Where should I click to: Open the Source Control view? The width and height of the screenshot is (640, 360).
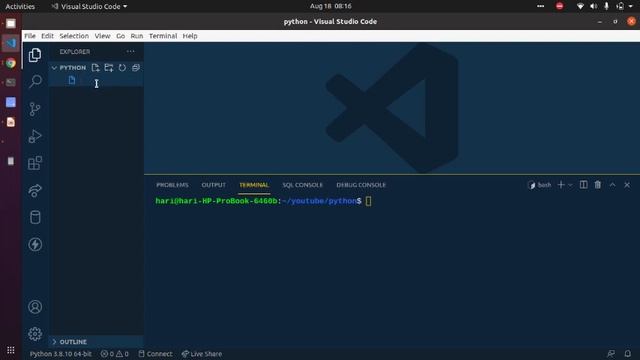[35, 109]
